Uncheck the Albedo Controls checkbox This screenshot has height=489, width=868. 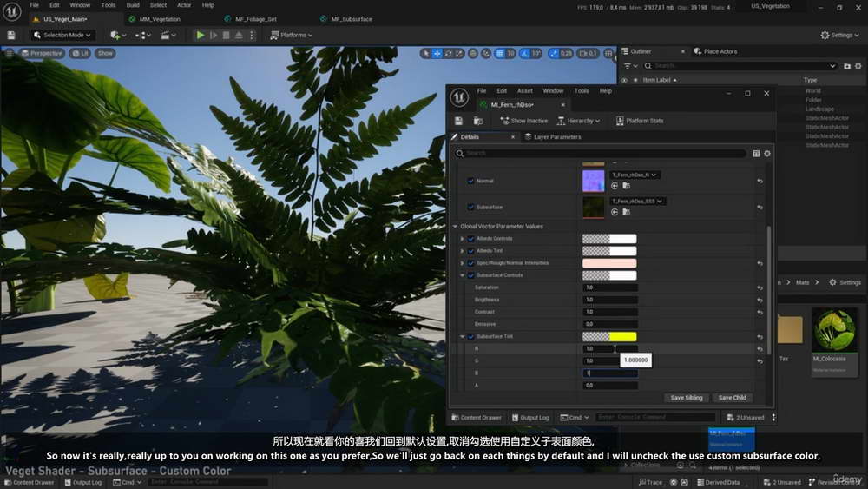pyautogui.click(x=471, y=239)
